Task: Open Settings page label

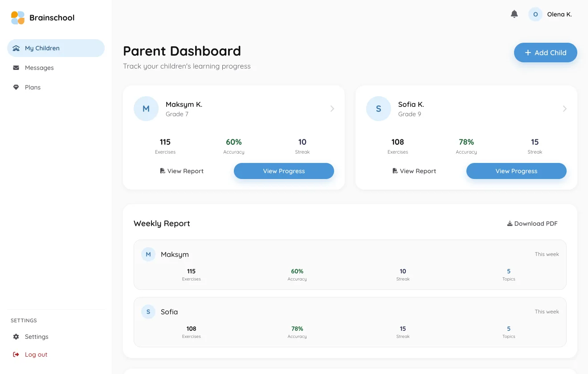Action: click(37, 337)
